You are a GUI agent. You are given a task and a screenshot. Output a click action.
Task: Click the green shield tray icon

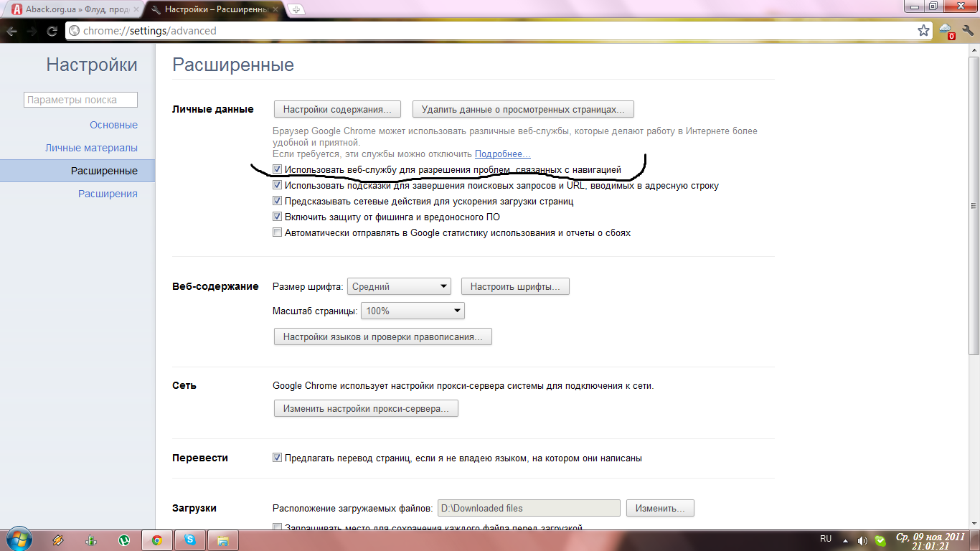(x=880, y=541)
